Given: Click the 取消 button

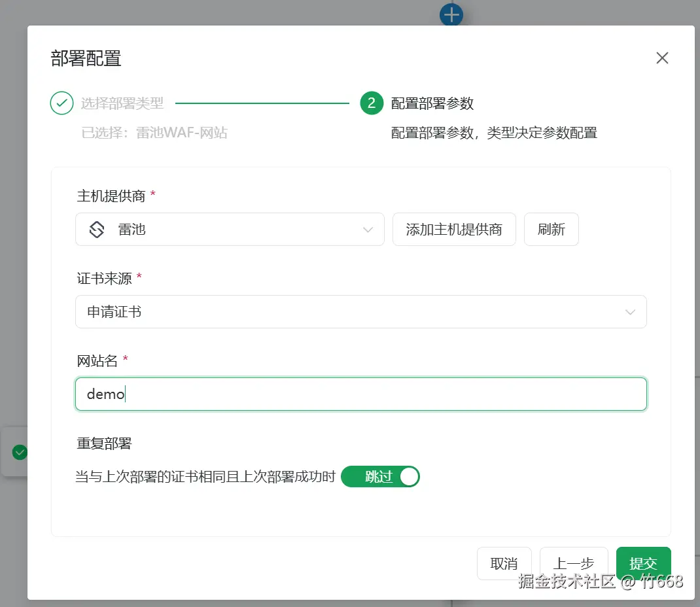Looking at the screenshot, I should [x=504, y=564].
